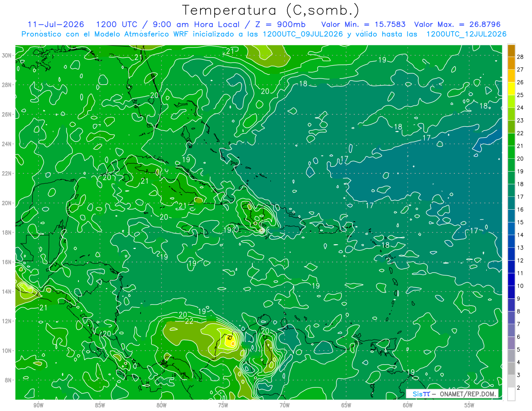Select initialization time "1200UTC_09JUL2026"
Viewport: 532px width, 411px height.
click(x=303, y=34)
